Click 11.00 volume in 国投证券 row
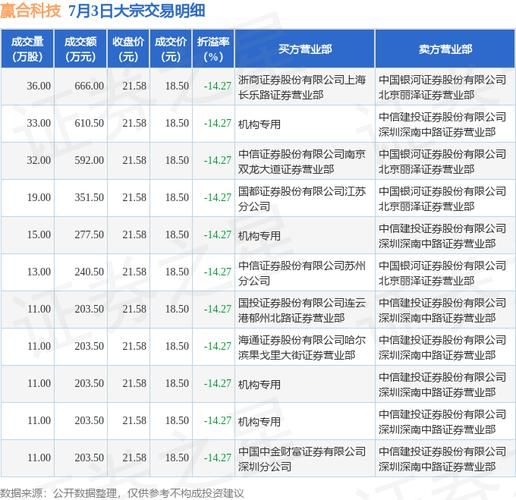Viewport: 516px width, 500px height. (x=39, y=309)
